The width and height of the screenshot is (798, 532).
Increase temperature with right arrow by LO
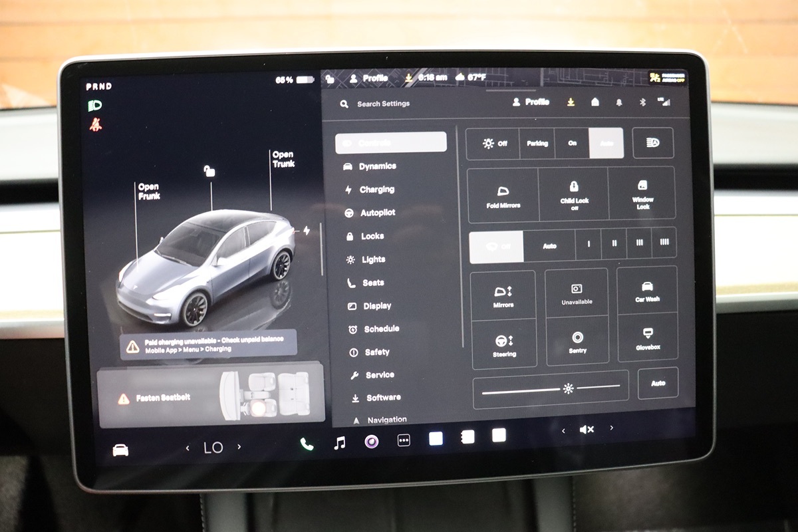pos(239,448)
